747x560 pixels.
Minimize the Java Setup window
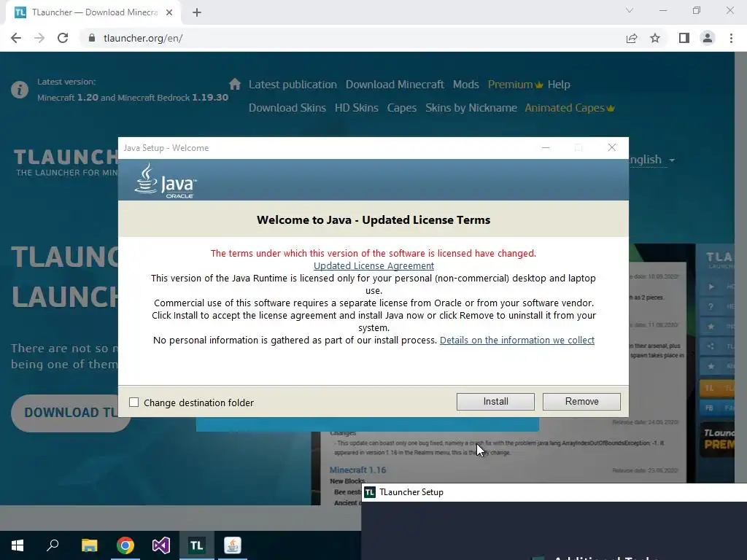coord(546,147)
